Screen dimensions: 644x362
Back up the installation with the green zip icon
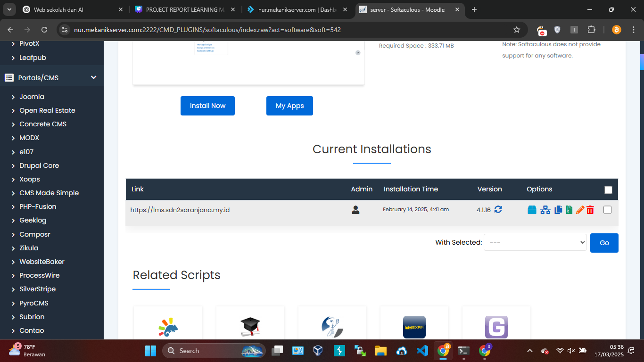[x=569, y=210]
